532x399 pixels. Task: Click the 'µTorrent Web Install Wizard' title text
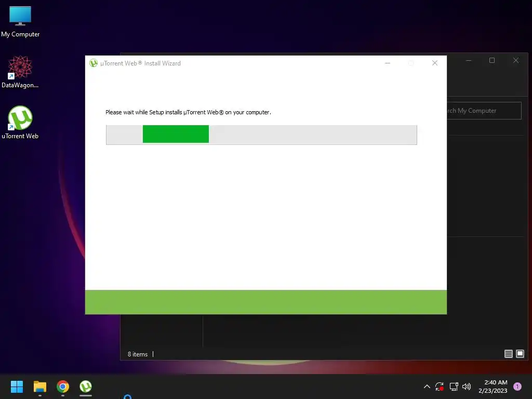click(x=140, y=63)
